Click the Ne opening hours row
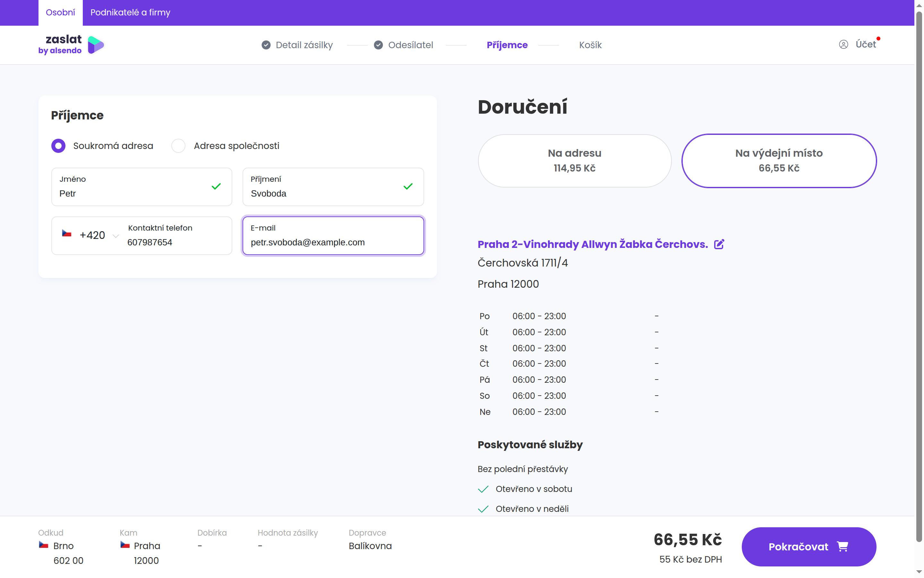The image size is (924, 578). (x=569, y=412)
